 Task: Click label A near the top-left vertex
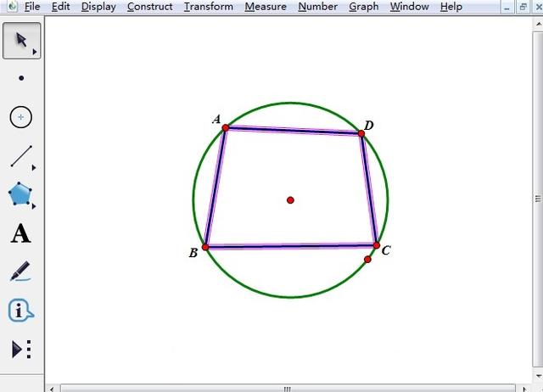coord(216,119)
